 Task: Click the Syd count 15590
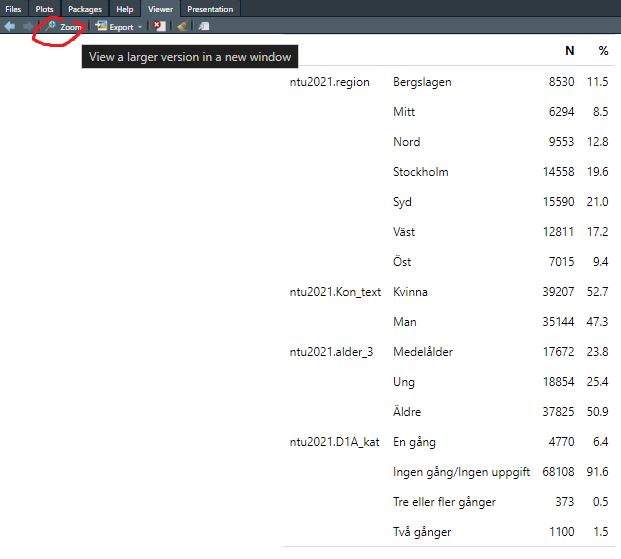(x=558, y=202)
